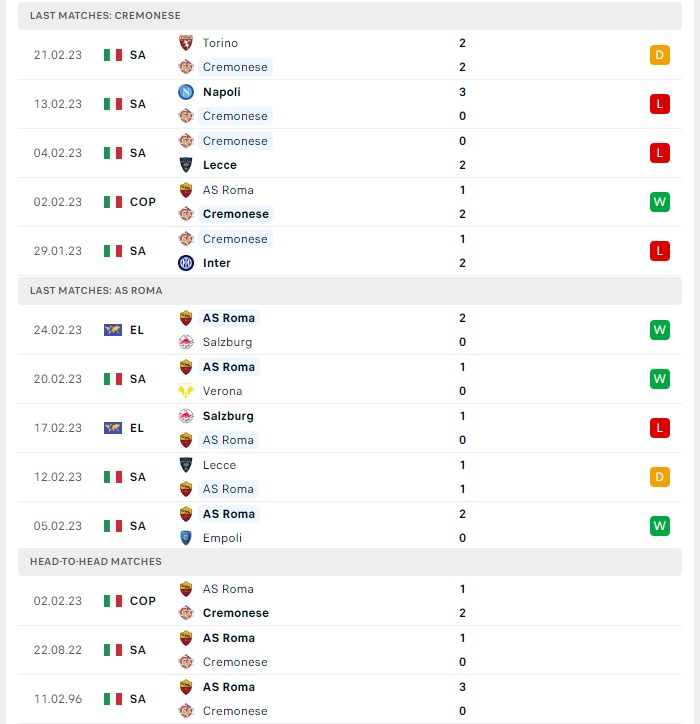The height and width of the screenshot is (724, 700).
Task: Open the Last Matches: AS Roma header
Action: [350, 291]
